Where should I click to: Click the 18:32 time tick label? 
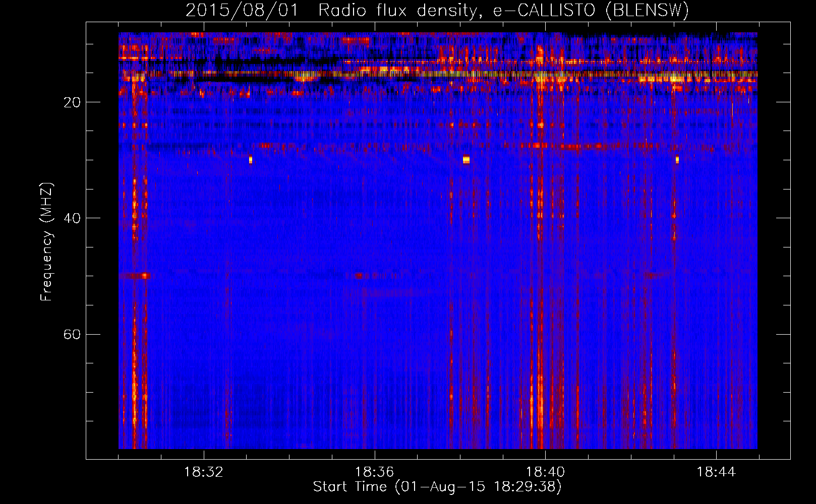(204, 472)
